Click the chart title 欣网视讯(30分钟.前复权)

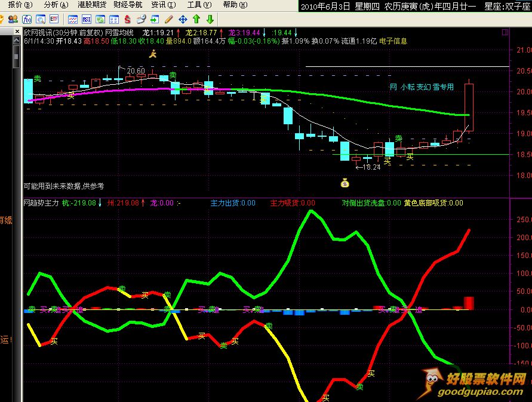(63, 33)
